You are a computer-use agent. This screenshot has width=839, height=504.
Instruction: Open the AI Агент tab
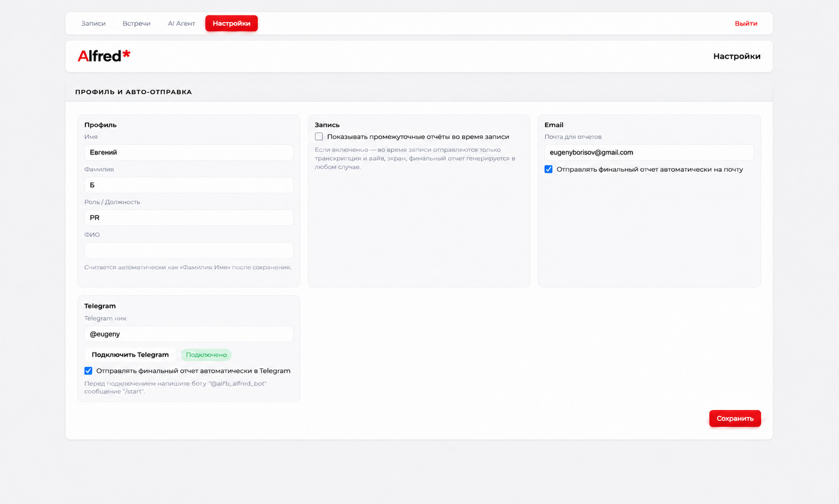click(181, 23)
